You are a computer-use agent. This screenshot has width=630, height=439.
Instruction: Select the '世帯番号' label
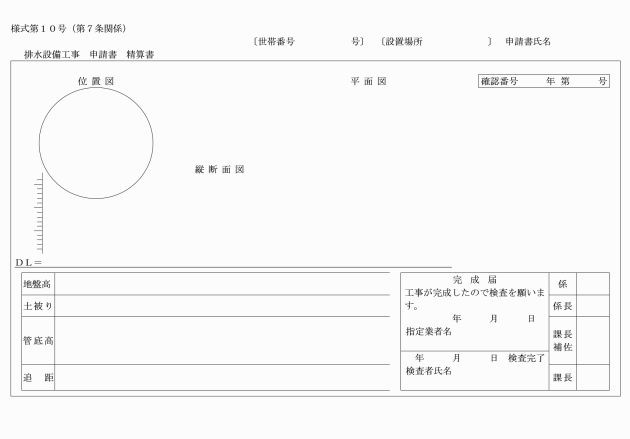[x=276, y=41]
